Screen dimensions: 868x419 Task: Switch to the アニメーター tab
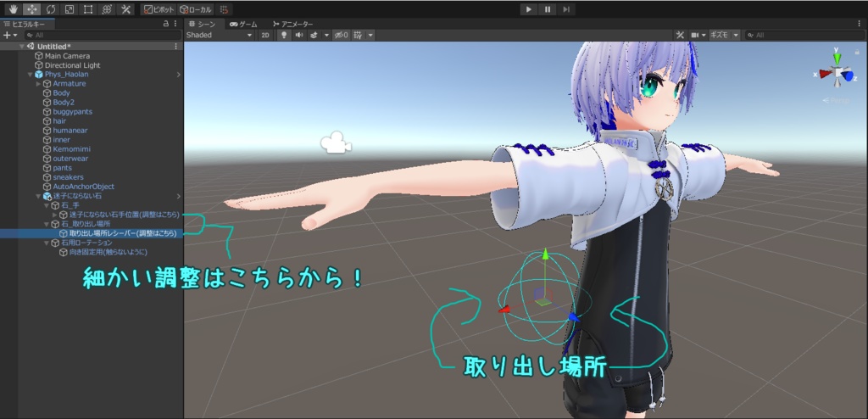[292, 24]
